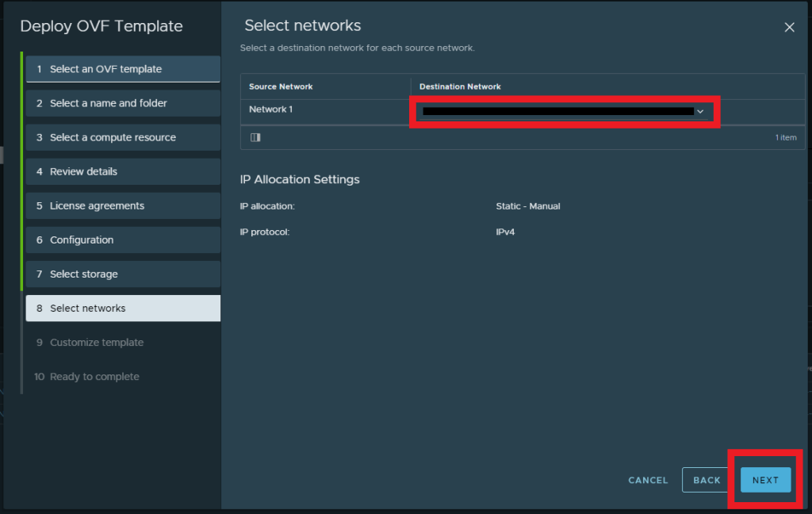Select the current step 8 Select networks

pyautogui.click(x=123, y=308)
